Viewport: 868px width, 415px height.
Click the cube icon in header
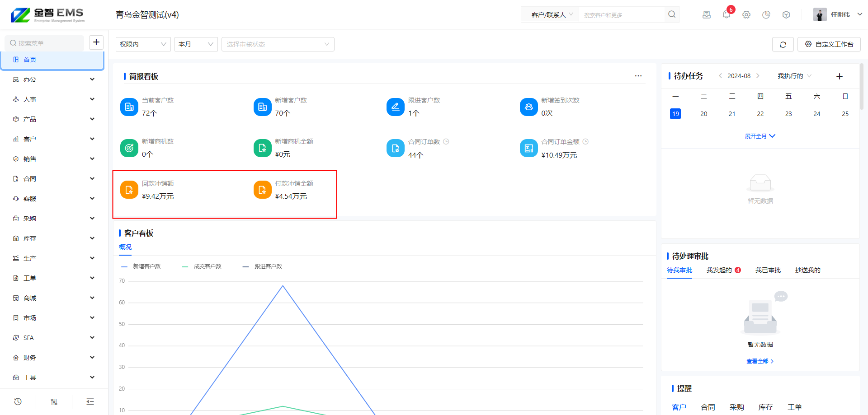click(x=786, y=14)
